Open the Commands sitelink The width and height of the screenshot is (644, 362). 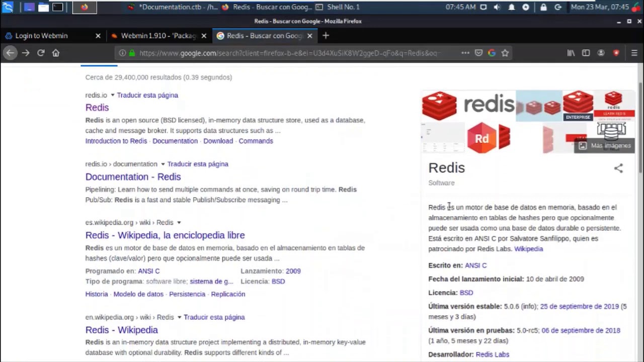coord(256,141)
